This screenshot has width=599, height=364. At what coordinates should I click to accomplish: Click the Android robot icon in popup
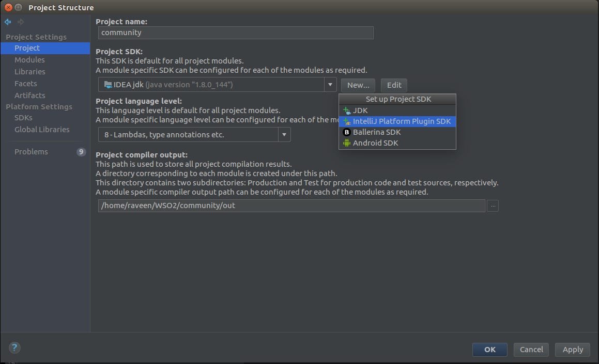pos(346,143)
